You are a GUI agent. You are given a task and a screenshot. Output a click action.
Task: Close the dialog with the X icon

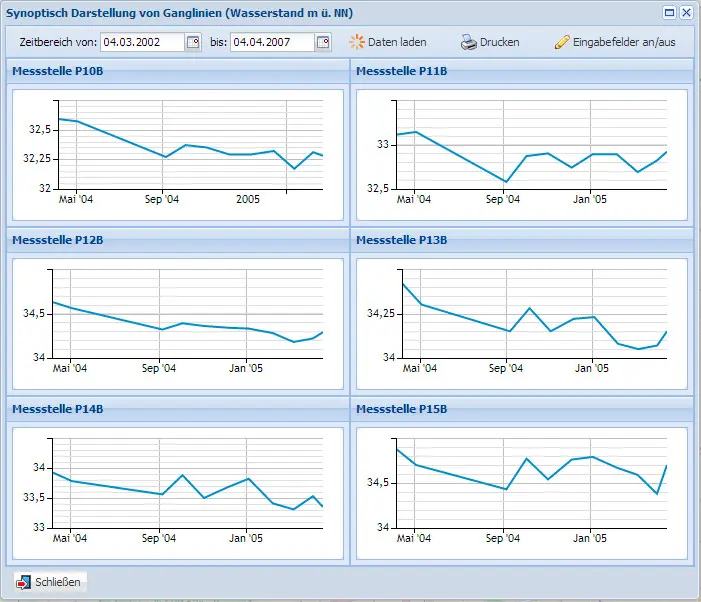coord(686,13)
